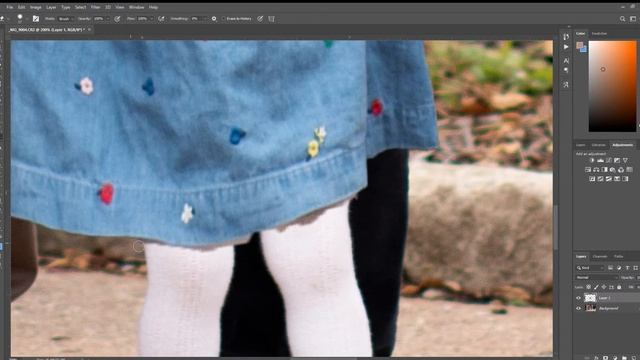Image resolution: width=640 pixels, height=360 pixels.
Task: Add a Threshold adjustment
Action: click(x=609, y=179)
